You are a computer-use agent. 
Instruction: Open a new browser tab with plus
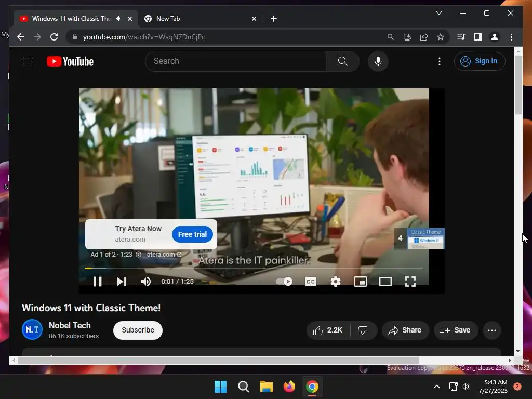coord(274,19)
